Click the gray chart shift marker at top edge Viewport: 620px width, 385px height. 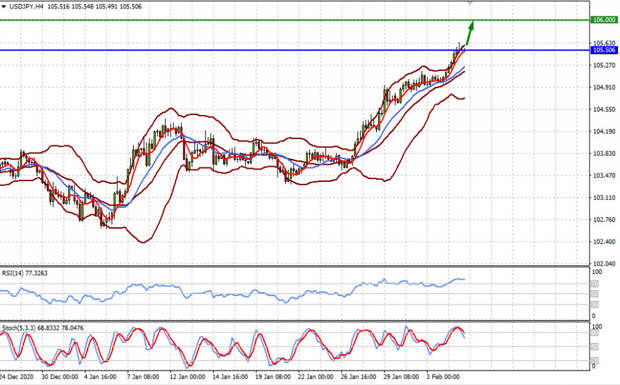tap(470, 2)
